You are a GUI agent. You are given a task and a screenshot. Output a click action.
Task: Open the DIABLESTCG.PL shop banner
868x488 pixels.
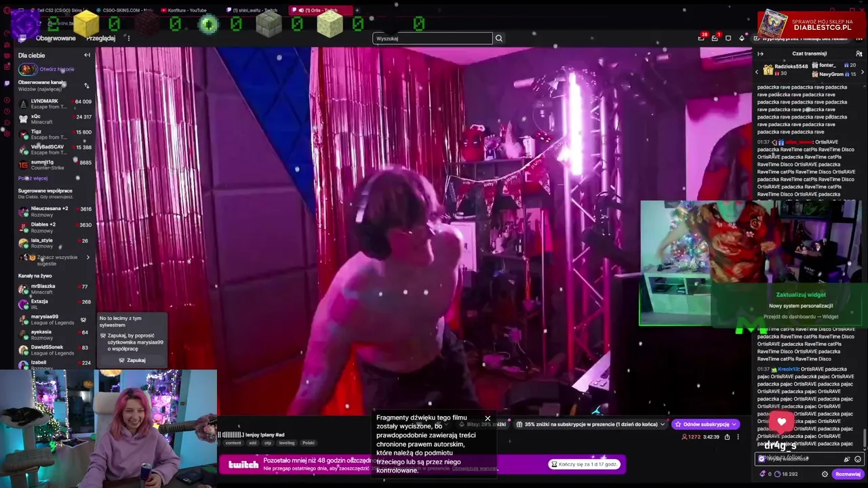coord(811,24)
